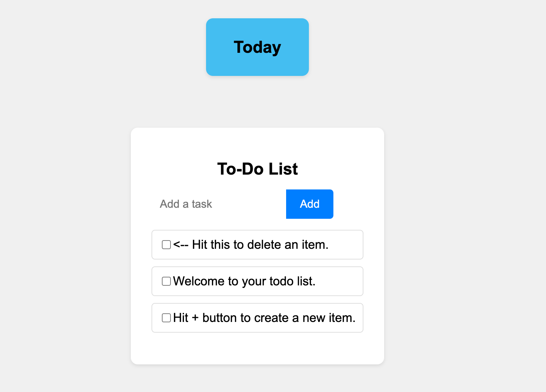546x392 pixels.
Task: Click the word "List" in the card title
Action: pos(283,169)
